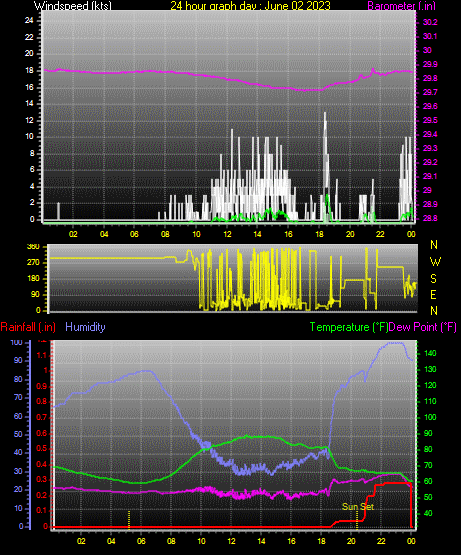Click the '90' degree label on direction graph

pyautogui.click(x=35, y=294)
